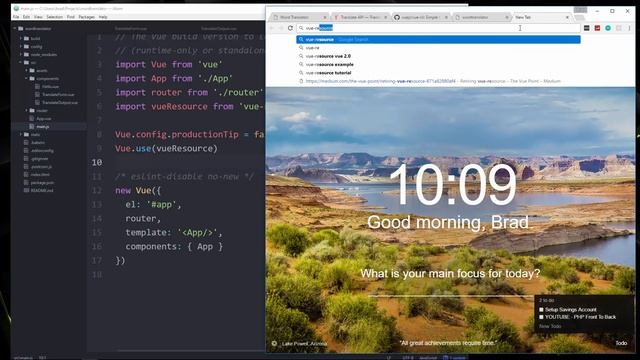Open the Chrome three-dot menu
This screenshot has height=360, width=640.
point(629,28)
